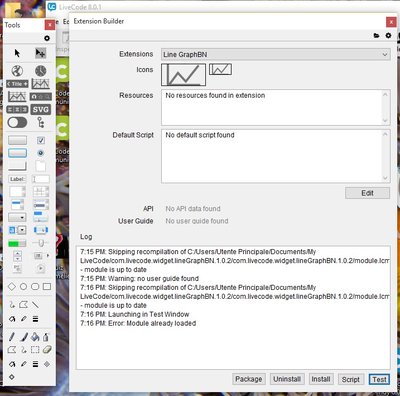Choose the Eraser paint tool
Screen dimensions: 400x396
[47, 349]
